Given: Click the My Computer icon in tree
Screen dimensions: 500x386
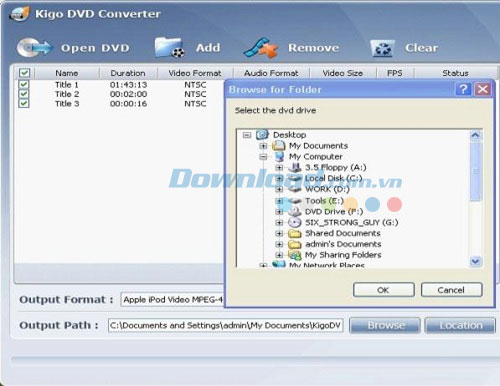Looking at the screenshot, I should pos(279,156).
